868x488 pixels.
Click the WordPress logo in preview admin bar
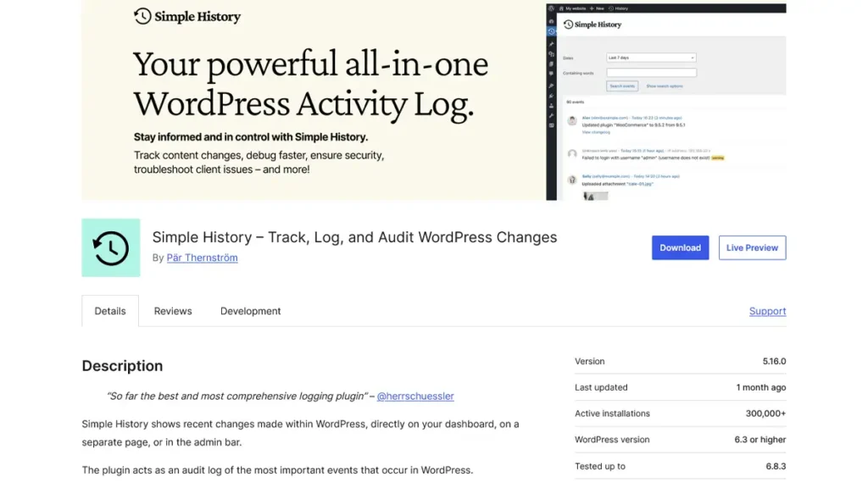click(551, 8)
